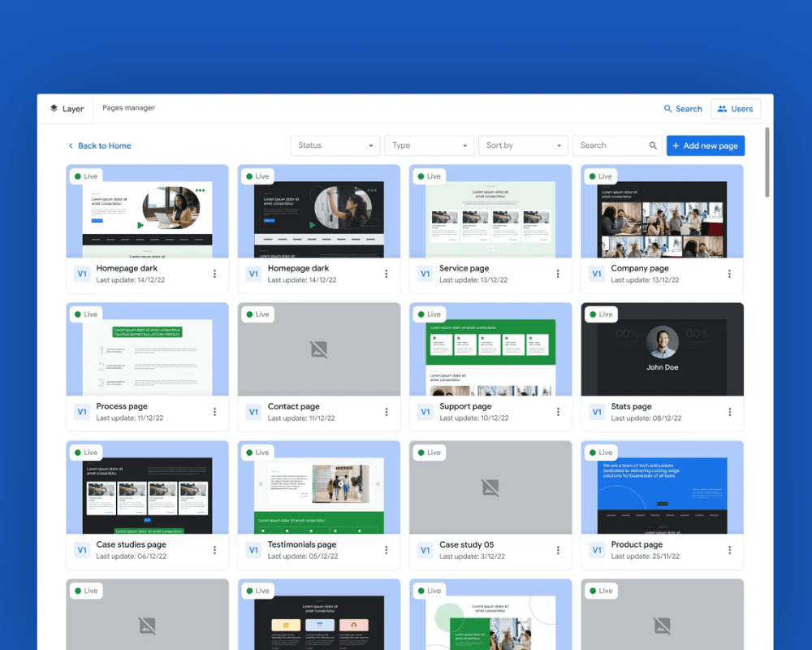The image size is (812, 650).
Task: Open the three-dot menu for Service page
Action: (558, 274)
